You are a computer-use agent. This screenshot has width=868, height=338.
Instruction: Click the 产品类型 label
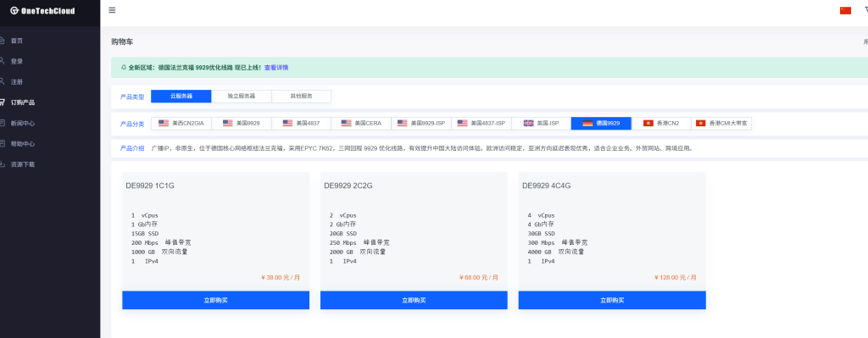coord(131,97)
